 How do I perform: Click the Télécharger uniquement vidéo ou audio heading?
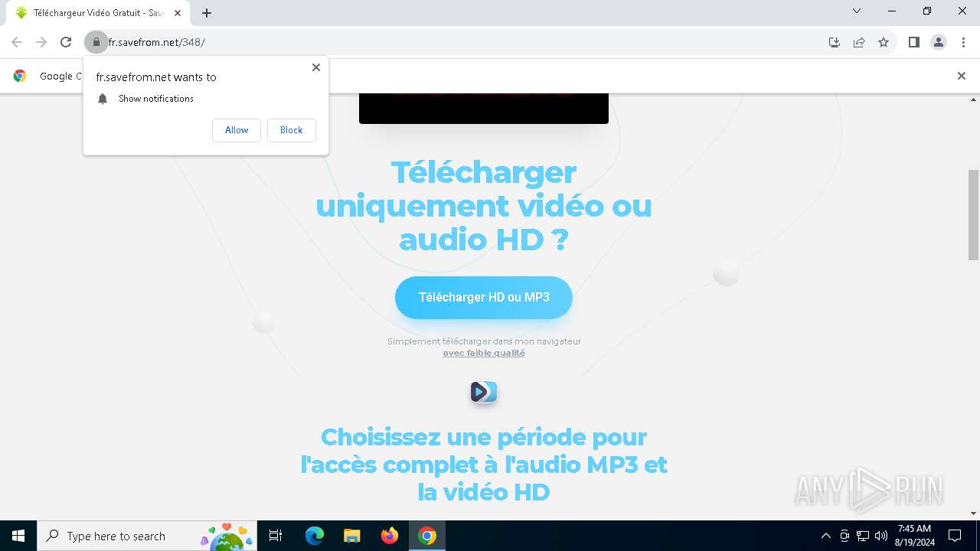tap(484, 206)
